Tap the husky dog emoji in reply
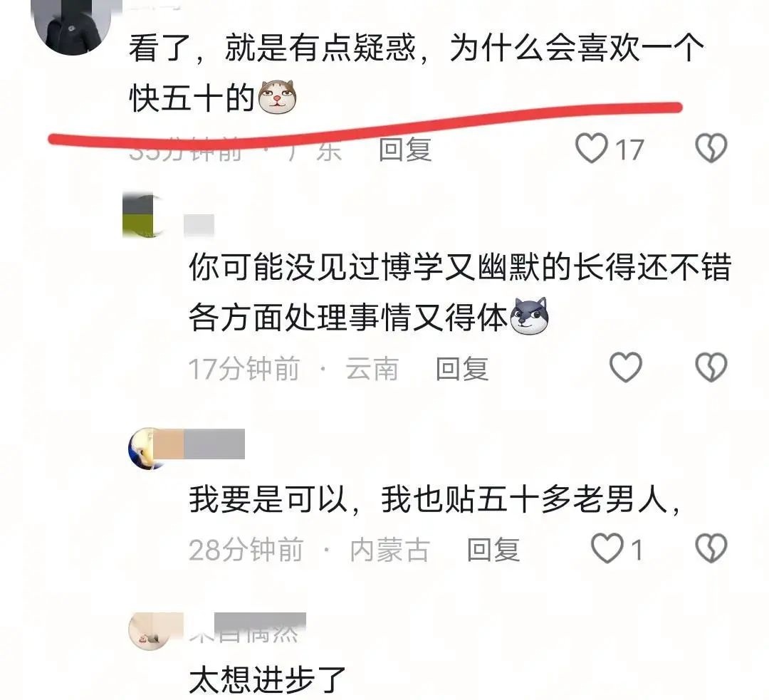769x700 pixels. point(529,316)
